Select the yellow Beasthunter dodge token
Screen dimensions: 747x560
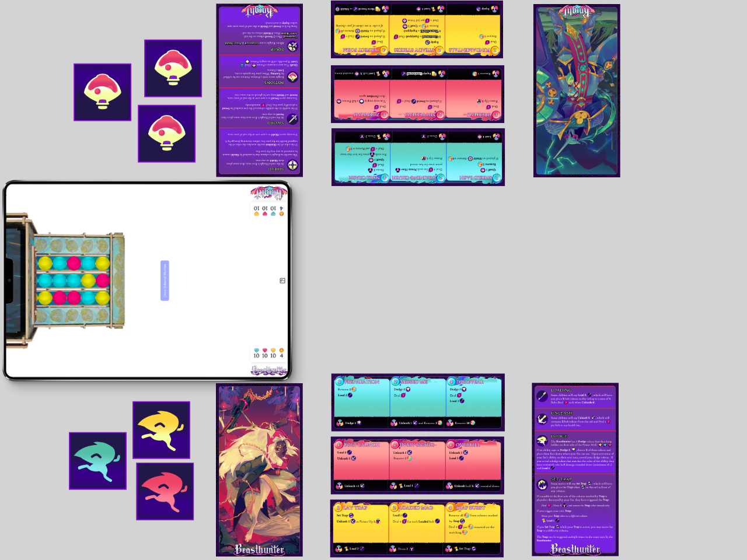point(161,430)
